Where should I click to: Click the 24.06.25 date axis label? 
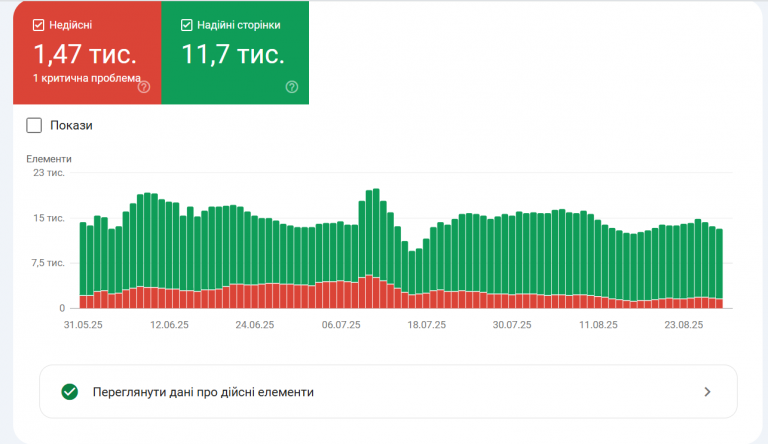click(x=255, y=325)
